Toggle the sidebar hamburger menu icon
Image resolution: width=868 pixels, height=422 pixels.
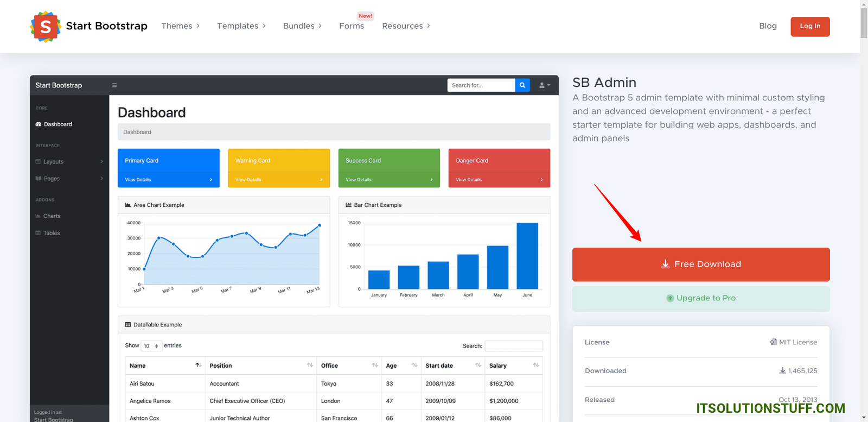[x=114, y=85]
